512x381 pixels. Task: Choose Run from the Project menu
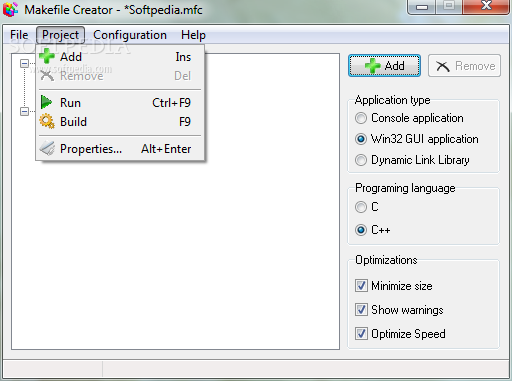(120, 103)
